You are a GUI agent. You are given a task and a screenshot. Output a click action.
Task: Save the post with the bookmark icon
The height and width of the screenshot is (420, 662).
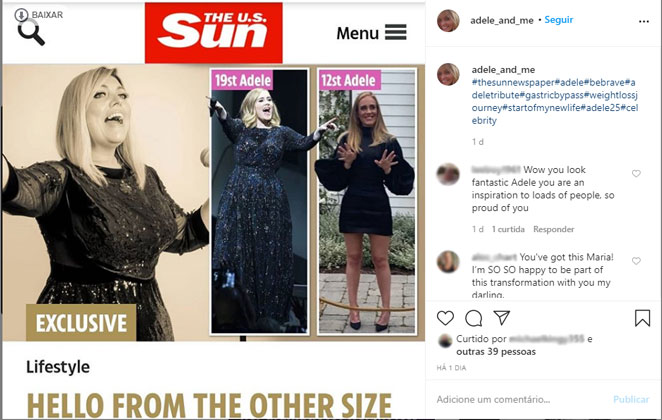pyautogui.click(x=642, y=318)
